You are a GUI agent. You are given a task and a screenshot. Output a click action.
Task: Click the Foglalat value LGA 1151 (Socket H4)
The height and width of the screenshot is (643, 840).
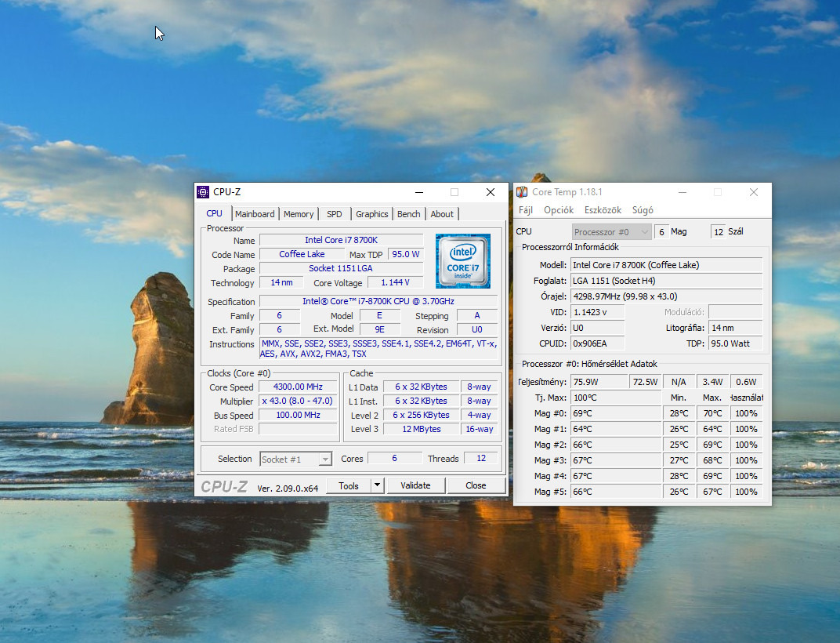click(666, 281)
